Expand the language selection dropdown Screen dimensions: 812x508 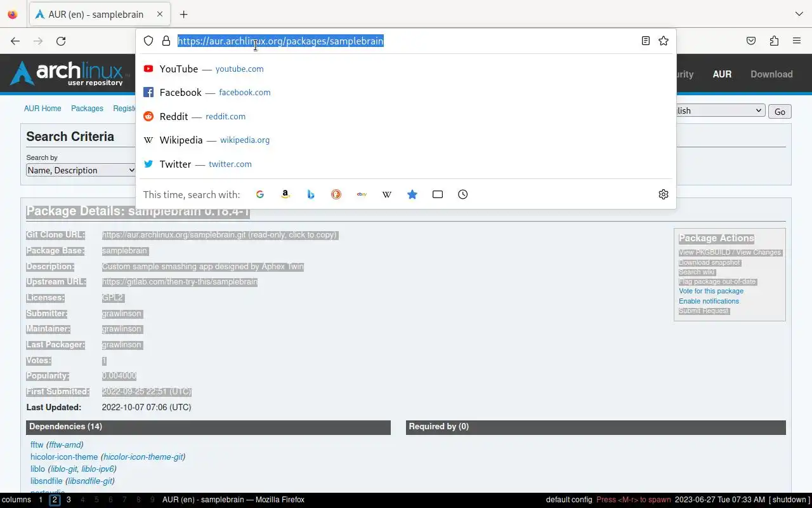(x=721, y=110)
